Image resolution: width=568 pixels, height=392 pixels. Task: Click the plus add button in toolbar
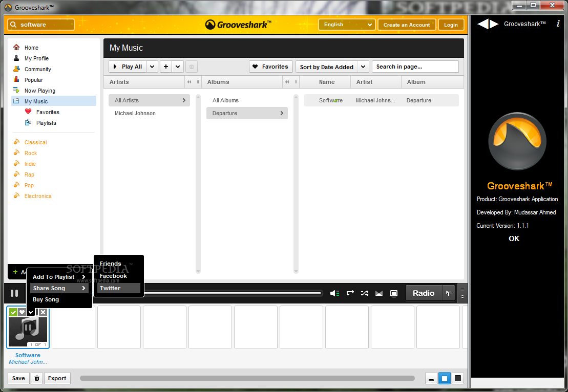166,67
